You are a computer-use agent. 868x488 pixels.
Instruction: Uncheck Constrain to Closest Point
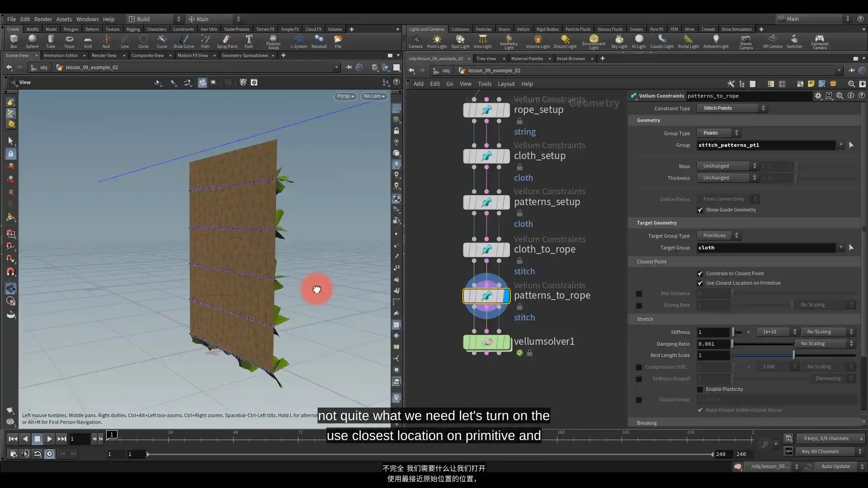[x=700, y=274]
